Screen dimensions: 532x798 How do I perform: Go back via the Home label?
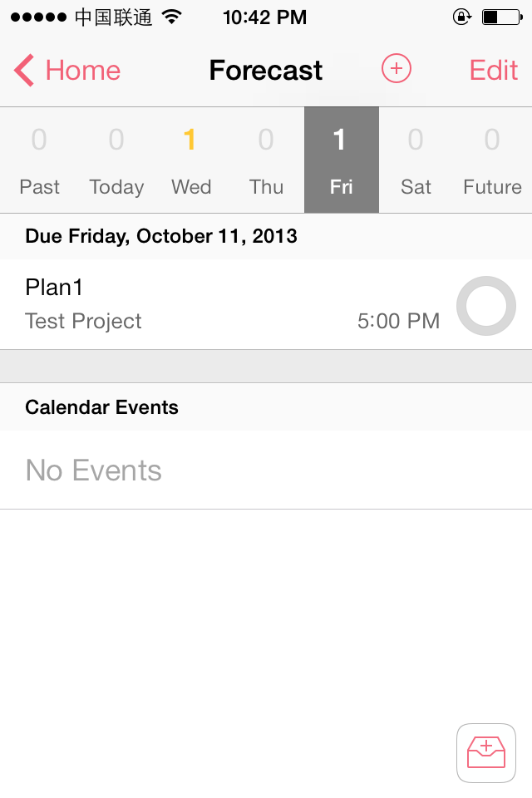(83, 70)
